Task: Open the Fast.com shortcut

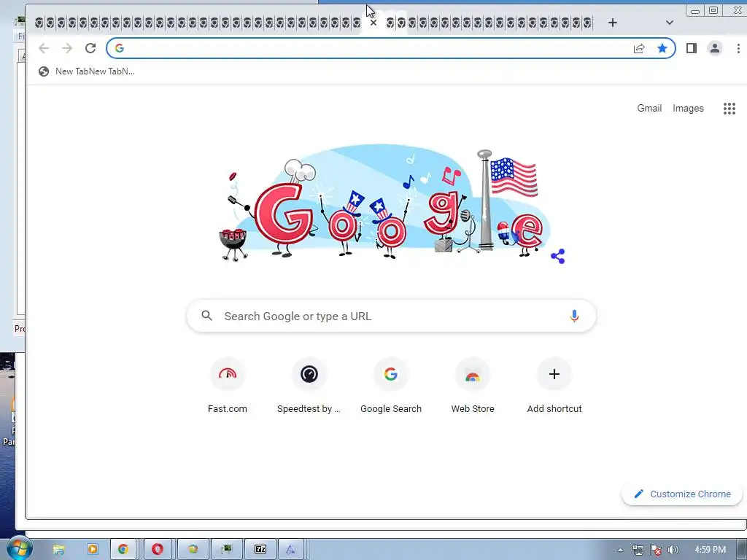Action: [x=228, y=386]
